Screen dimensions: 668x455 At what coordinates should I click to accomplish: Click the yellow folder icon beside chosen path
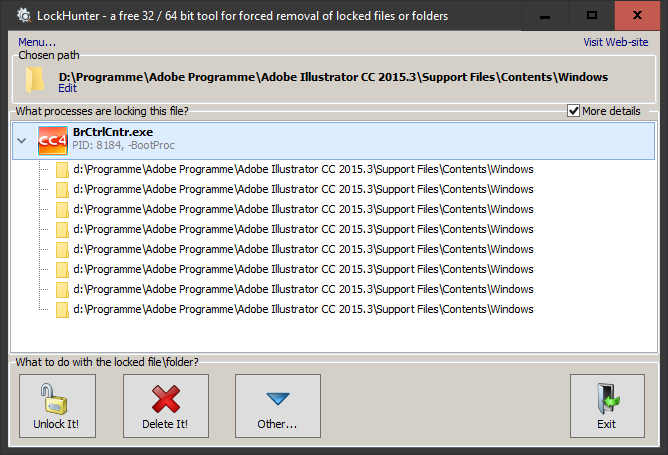[x=35, y=80]
